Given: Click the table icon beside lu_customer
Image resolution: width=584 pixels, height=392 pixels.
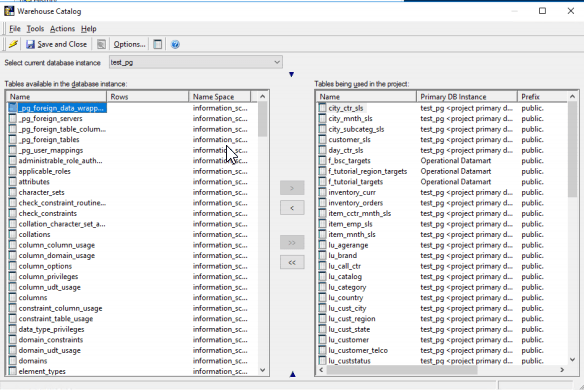Looking at the screenshot, I should tap(323, 340).
